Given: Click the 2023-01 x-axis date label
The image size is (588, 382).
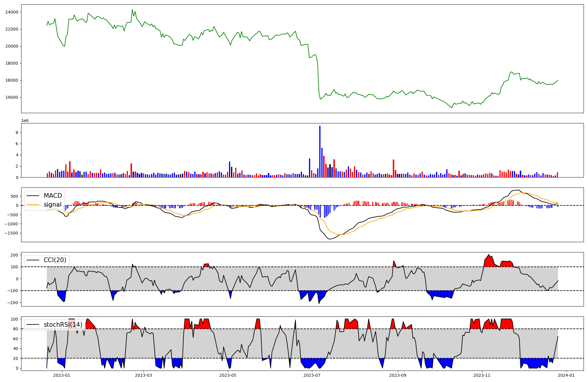Looking at the screenshot, I should point(62,375).
